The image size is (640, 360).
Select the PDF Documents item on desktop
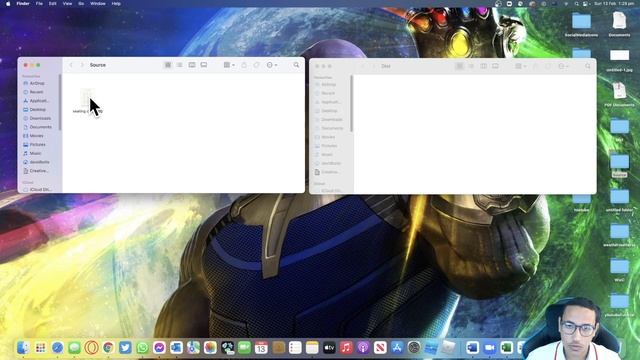[619, 94]
